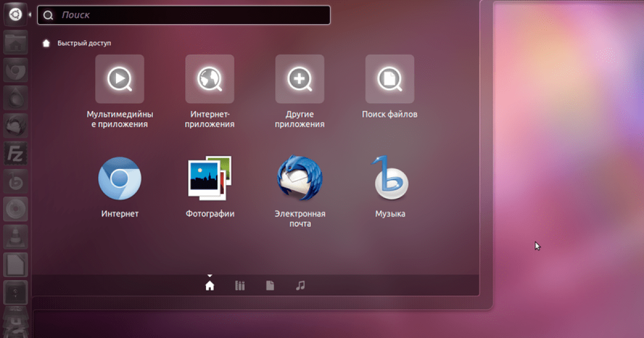The width and height of the screenshot is (644, 338).
Task: Click the Ubuntu dash button in launcher
Action: (16, 14)
